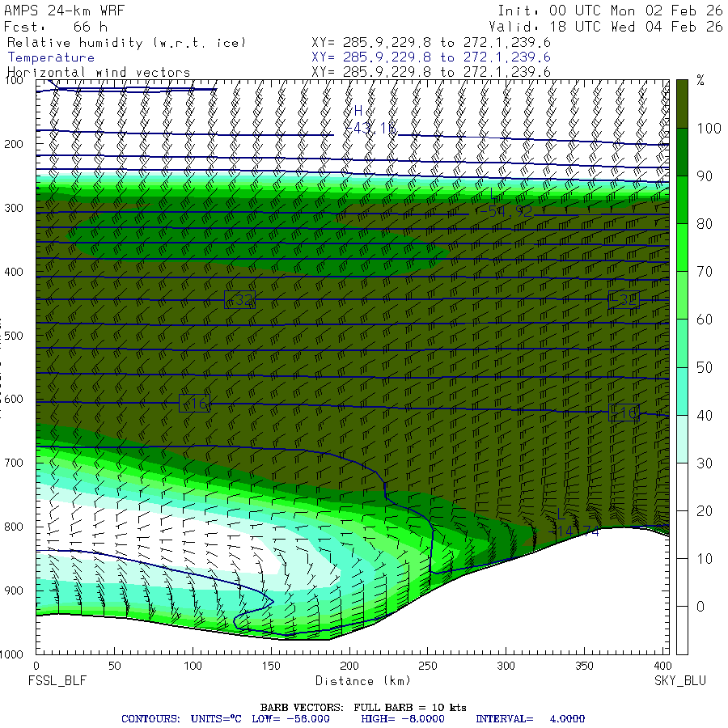
Task: Click the 'Fcst: 66 h' forecast label
Action: 56,27
